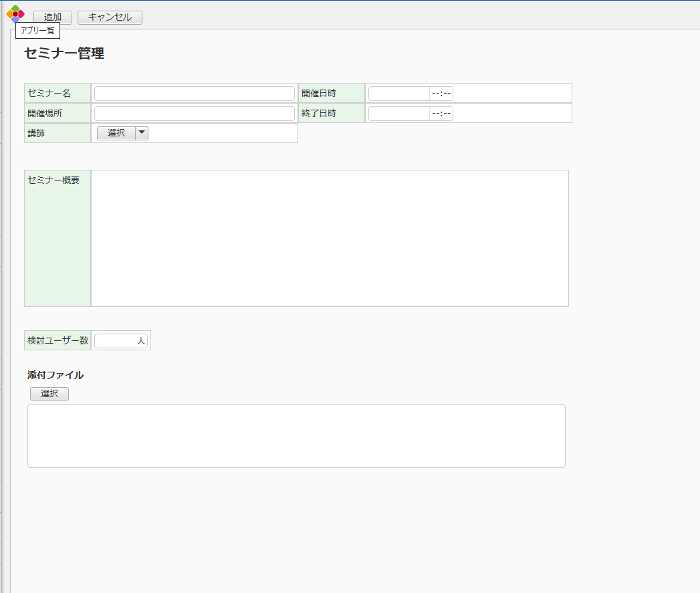Click the 講師 label cell

pyautogui.click(x=57, y=133)
